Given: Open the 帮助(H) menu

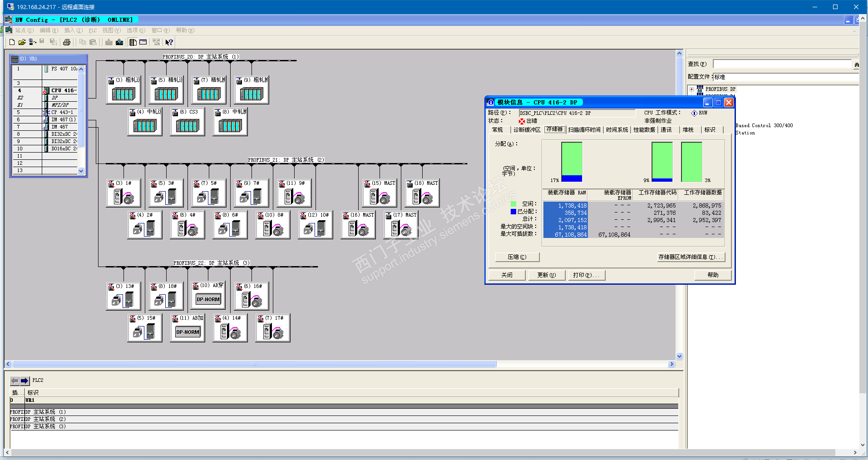Looking at the screenshot, I should pos(185,30).
